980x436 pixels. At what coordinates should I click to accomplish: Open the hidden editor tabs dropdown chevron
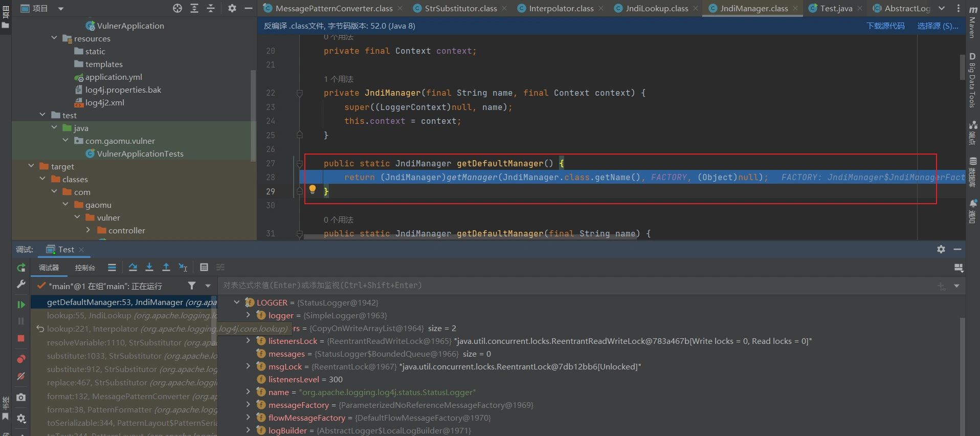point(942,8)
